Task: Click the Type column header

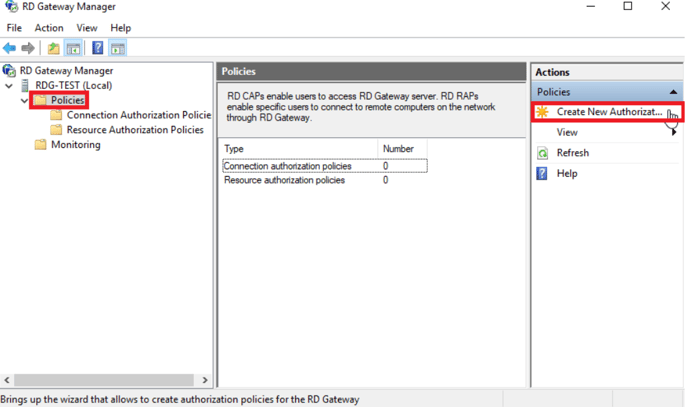Action: [x=299, y=149]
